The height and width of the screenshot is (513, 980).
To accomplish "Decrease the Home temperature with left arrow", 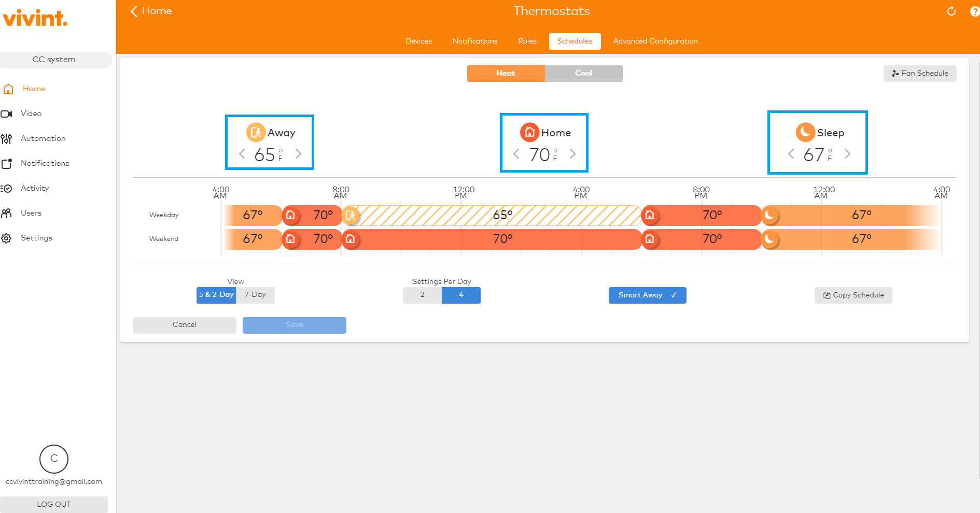I will 516,154.
